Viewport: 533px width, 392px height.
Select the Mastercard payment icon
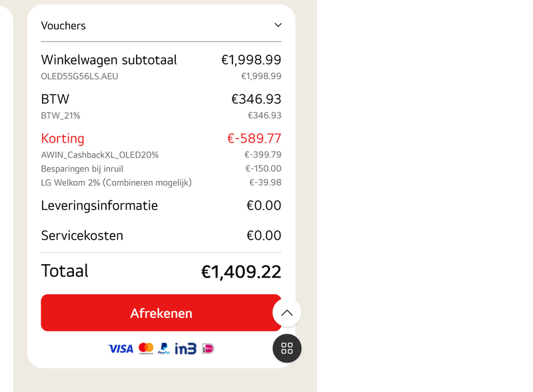146,349
